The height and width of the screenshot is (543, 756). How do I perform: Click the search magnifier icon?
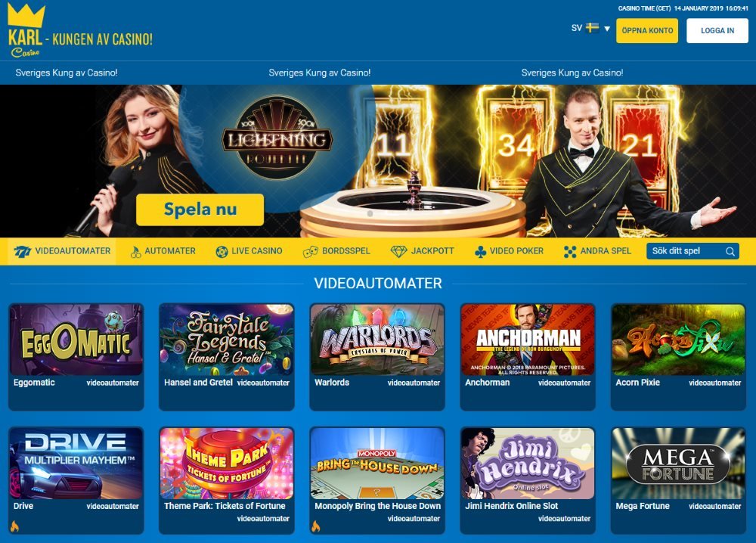tap(730, 251)
